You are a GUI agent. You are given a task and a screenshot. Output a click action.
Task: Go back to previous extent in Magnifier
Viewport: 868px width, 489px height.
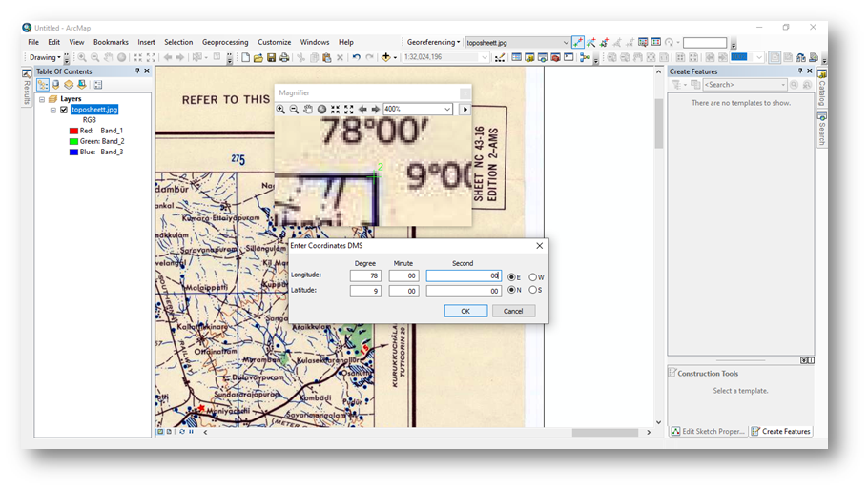point(362,109)
